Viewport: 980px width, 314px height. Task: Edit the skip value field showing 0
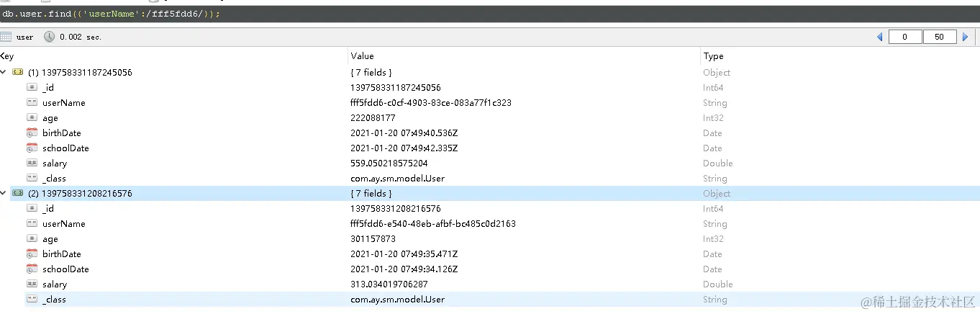click(x=905, y=37)
